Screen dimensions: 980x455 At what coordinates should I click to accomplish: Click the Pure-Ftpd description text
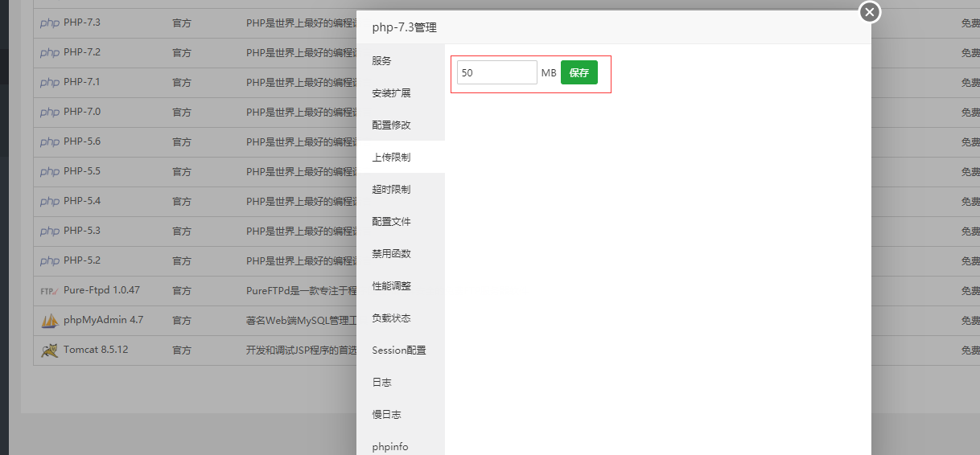point(301,291)
